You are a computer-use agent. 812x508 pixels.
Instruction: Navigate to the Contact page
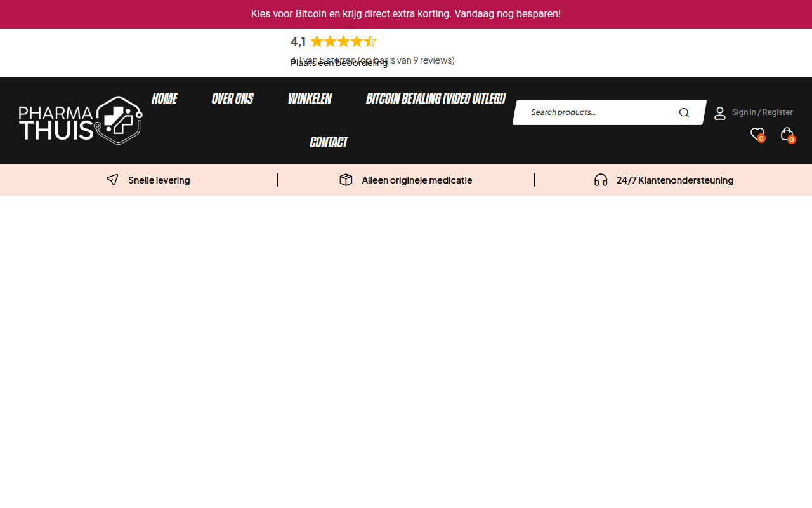[x=329, y=142]
